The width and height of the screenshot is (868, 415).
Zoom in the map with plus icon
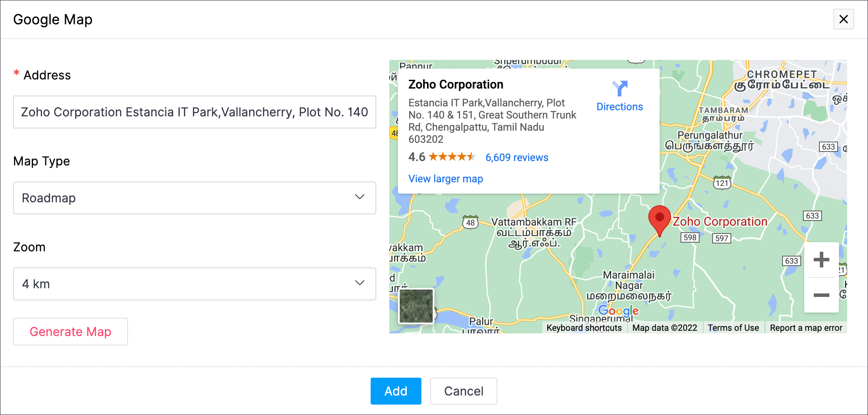pyautogui.click(x=821, y=260)
